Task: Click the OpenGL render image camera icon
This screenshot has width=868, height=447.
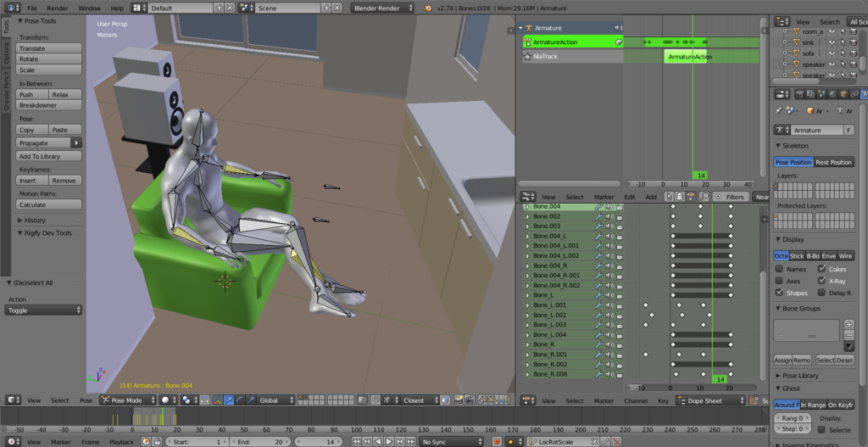Action: [x=459, y=400]
